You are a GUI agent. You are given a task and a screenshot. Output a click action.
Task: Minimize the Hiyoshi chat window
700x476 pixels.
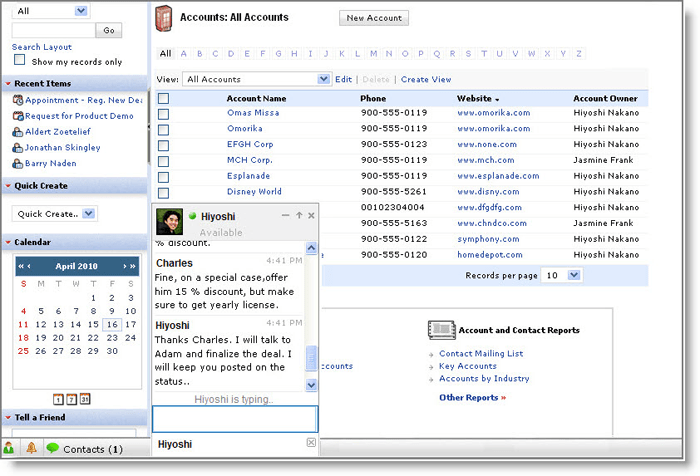(285, 216)
